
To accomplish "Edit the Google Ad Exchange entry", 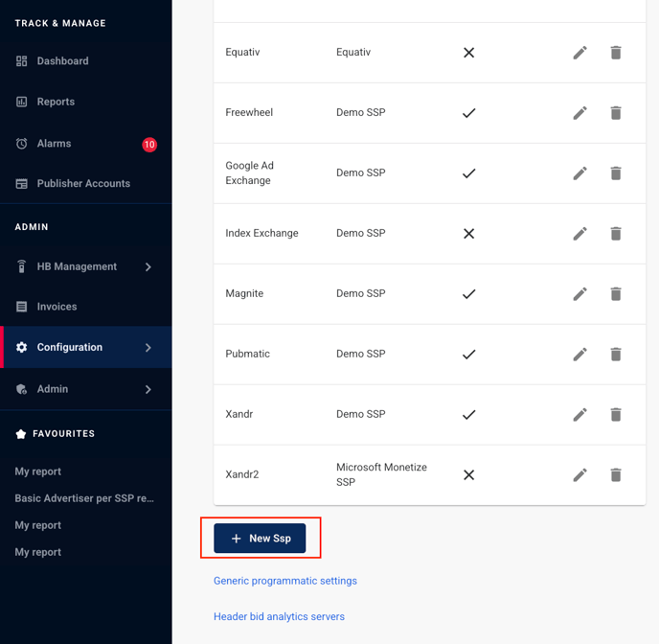I will [580, 173].
